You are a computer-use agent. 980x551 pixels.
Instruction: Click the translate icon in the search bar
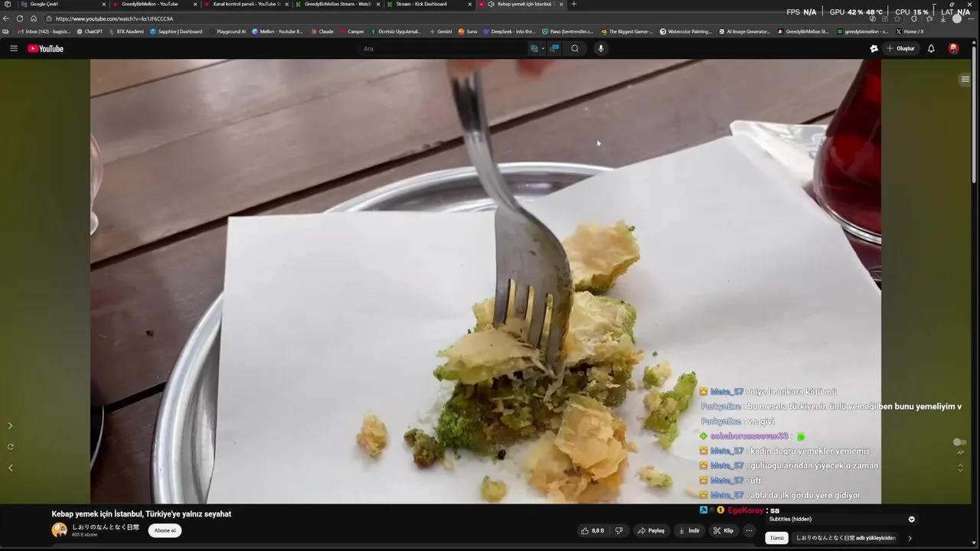point(534,48)
